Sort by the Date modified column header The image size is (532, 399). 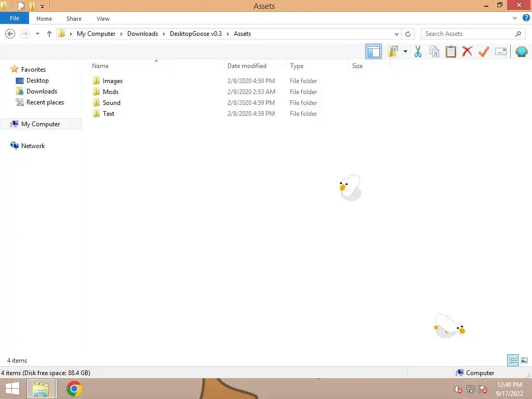tap(247, 66)
